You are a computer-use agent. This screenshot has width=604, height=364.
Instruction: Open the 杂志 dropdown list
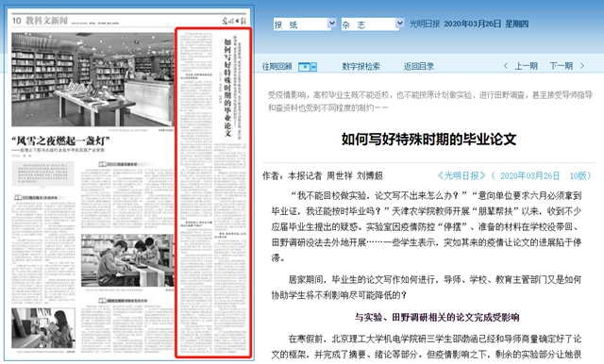point(373,25)
